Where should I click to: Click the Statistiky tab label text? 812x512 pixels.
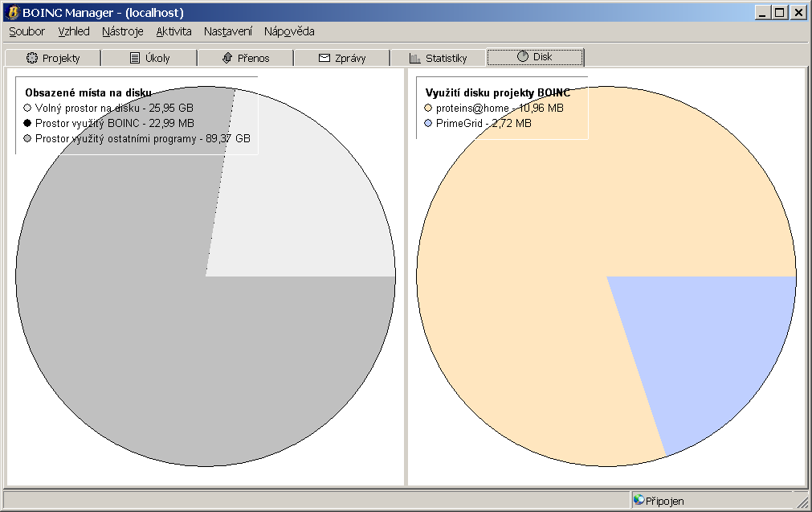point(447,58)
